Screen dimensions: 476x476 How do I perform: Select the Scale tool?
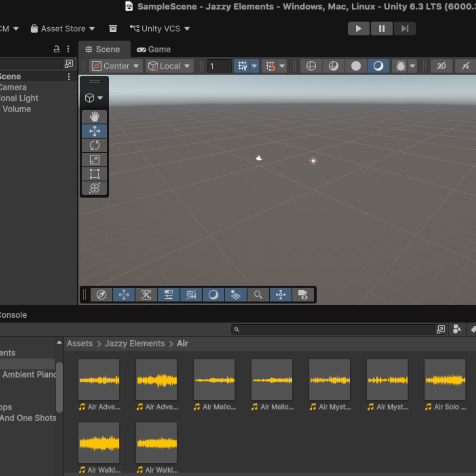[94, 160]
